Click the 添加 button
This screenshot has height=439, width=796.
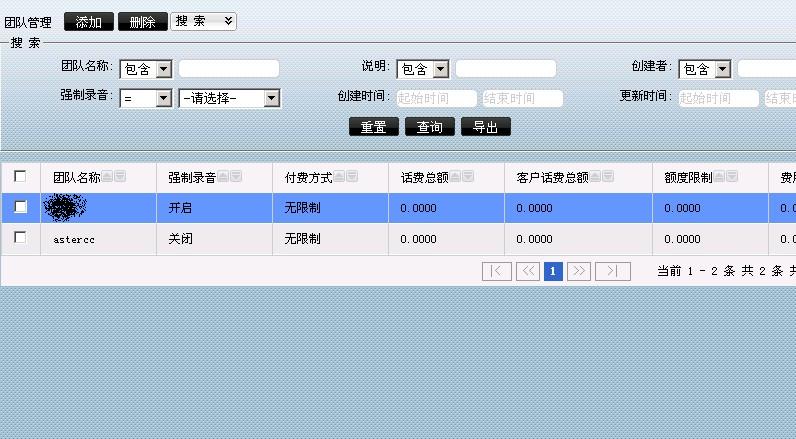pyautogui.click(x=89, y=22)
